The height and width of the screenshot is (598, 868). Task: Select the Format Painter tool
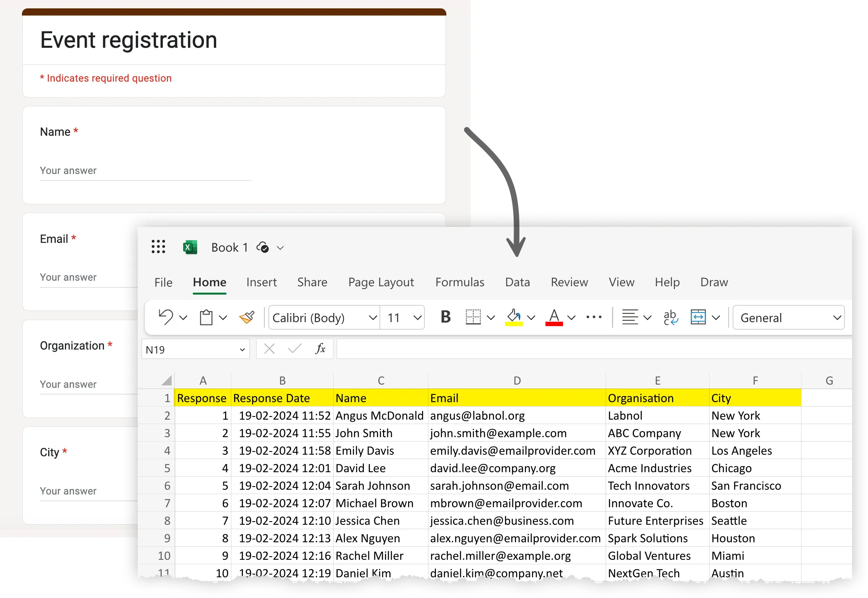247,317
